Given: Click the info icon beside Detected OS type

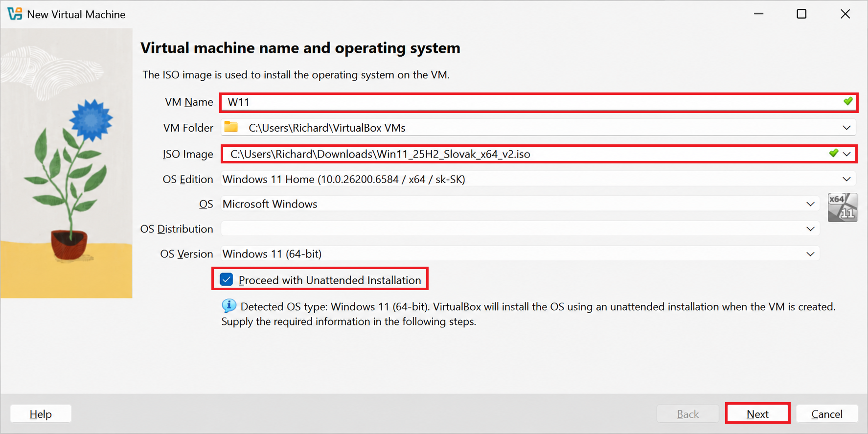Looking at the screenshot, I should click(x=228, y=306).
